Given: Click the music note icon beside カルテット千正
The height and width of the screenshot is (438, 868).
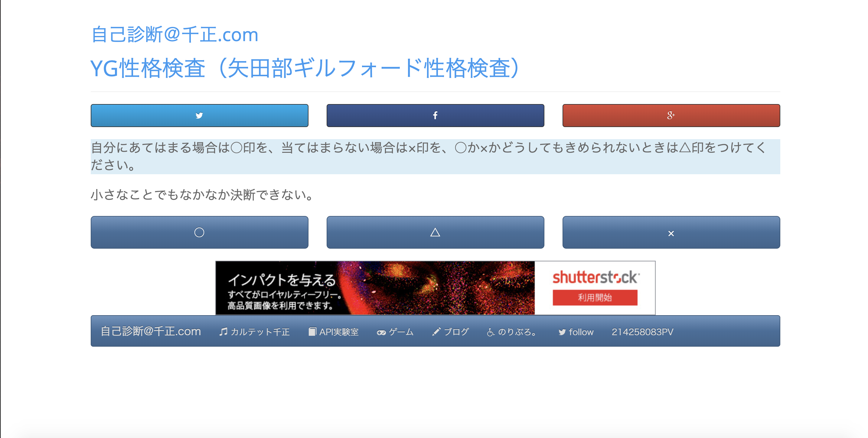Looking at the screenshot, I should (223, 332).
